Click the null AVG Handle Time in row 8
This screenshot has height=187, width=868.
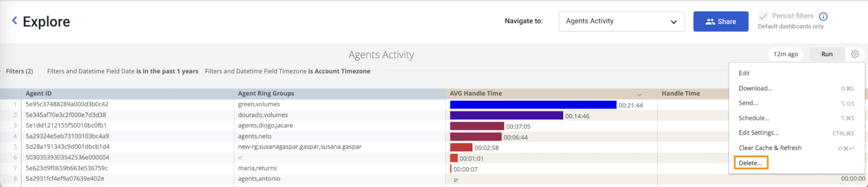[x=455, y=180]
